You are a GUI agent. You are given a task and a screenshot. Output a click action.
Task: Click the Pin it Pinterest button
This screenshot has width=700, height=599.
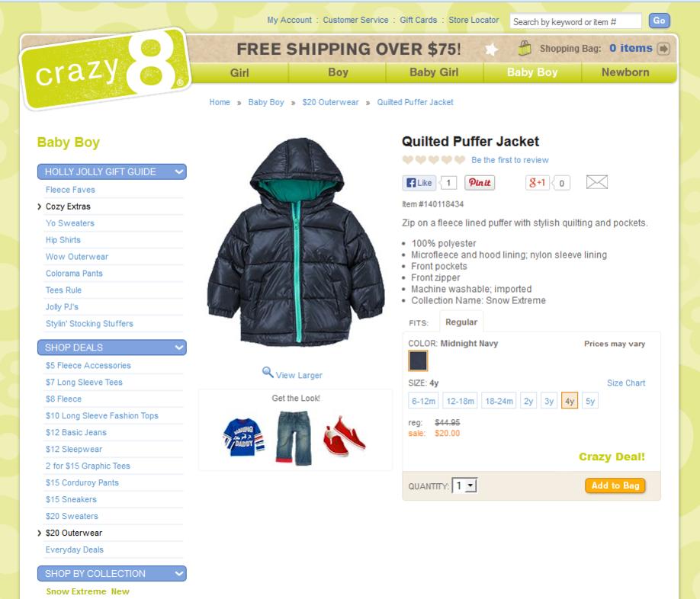coord(480,183)
